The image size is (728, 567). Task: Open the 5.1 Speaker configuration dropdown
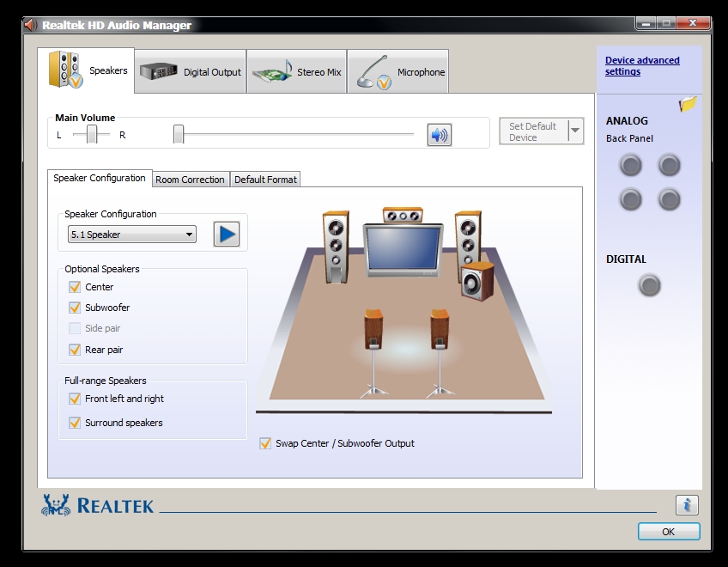click(x=132, y=235)
